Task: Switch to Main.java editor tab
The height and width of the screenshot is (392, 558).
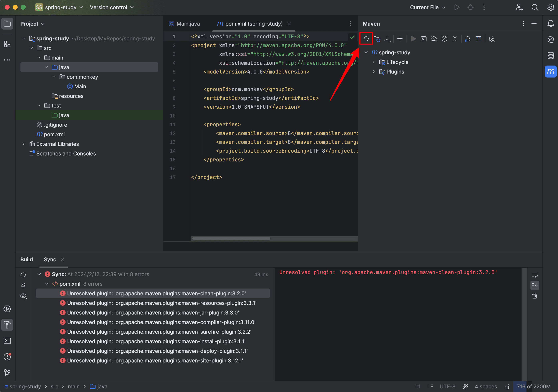Action: pyautogui.click(x=184, y=24)
